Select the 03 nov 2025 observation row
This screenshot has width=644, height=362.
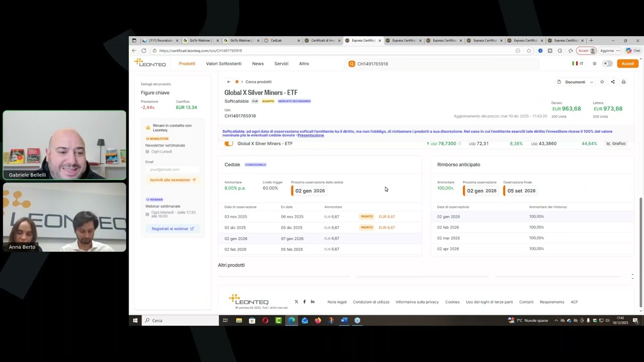320,217
